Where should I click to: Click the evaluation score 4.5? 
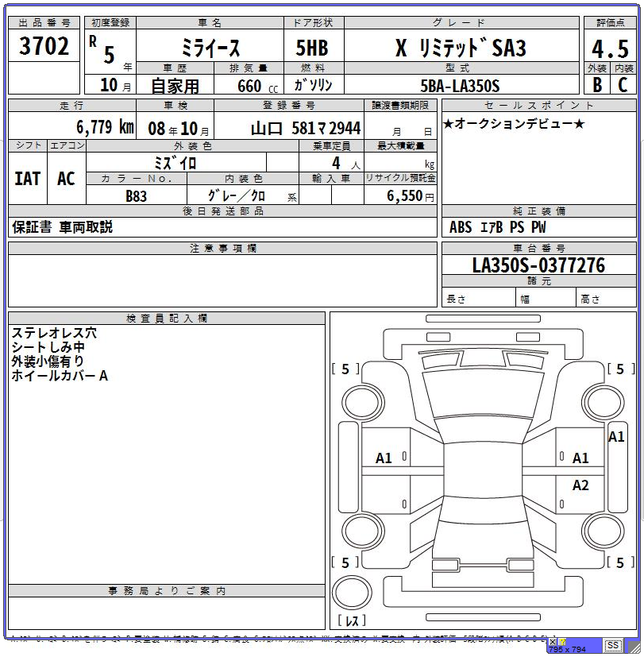click(x=610, y=48)
